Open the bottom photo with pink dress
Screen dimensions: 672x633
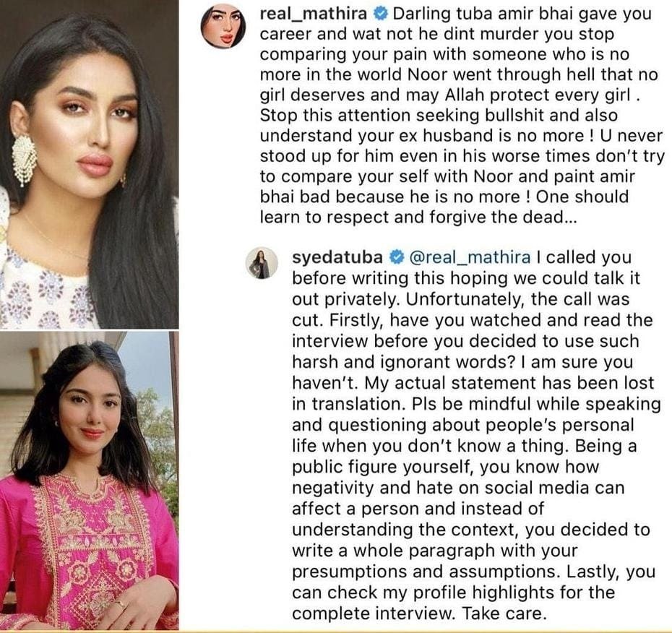(89, 480)
